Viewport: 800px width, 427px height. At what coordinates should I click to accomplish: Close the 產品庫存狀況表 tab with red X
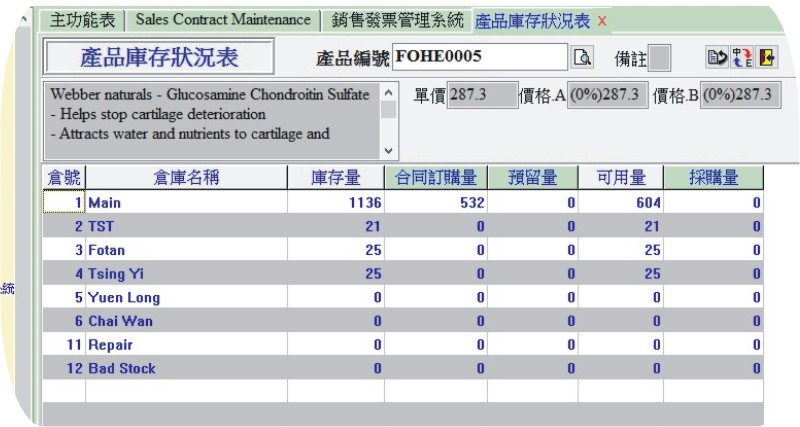click(601, 21)
